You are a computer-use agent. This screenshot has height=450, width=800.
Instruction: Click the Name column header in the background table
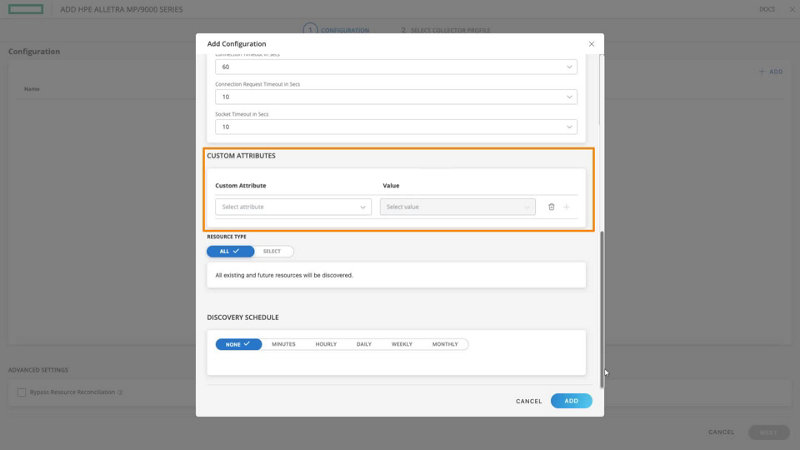point(32,89)
